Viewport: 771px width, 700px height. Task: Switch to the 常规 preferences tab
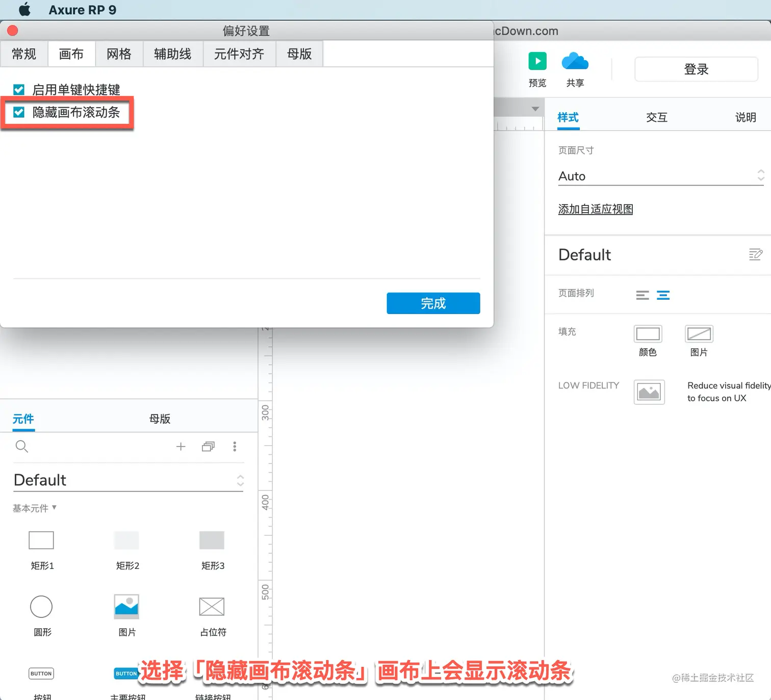tap(24, 54)
